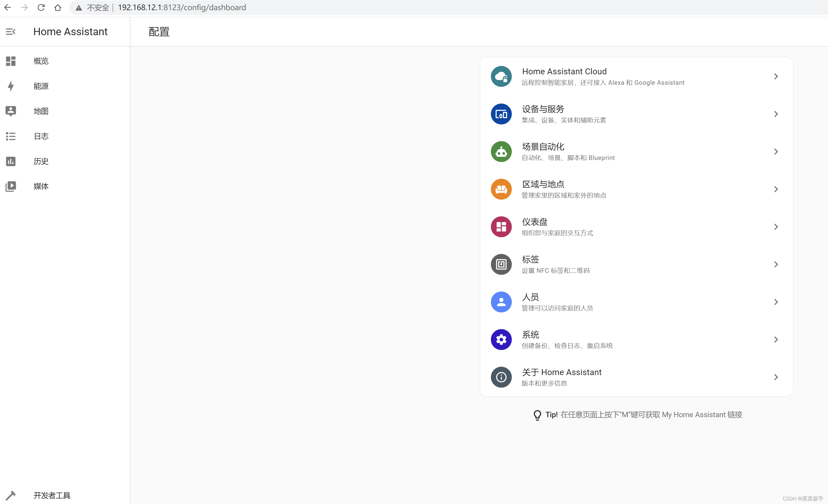828x504 pixels.
Task: Click the browser reload button
Action: pyautogui.click(x=41, y=7)
